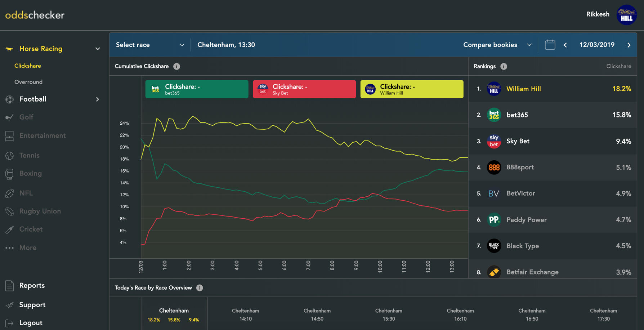
Task: Open the Reports page
Action: [x=32, y=285]
